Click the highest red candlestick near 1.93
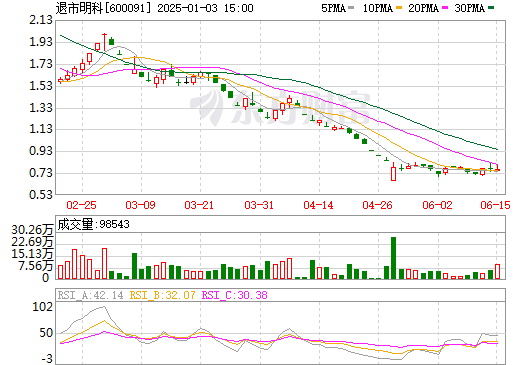This screenshot has height=365, width=520. (105, 42)
